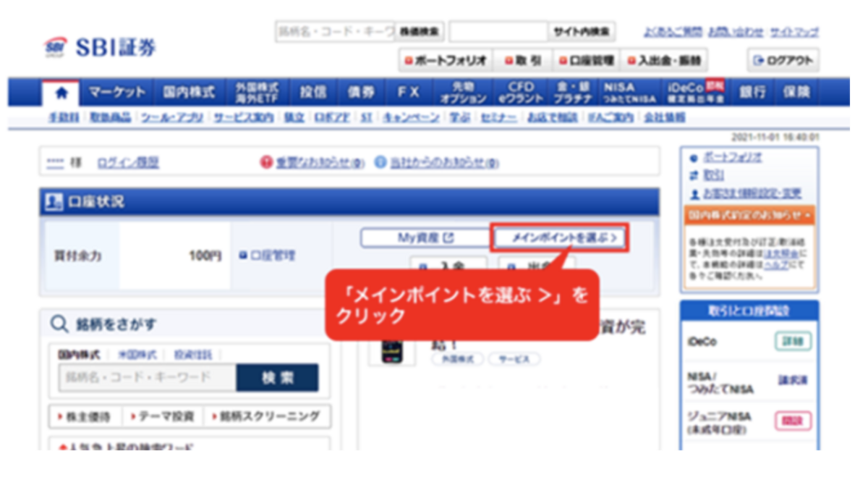The height and width of the screenshot is (480, 868).
Task: Open the 重要なお知らせ link
Action: click(x=320, y=164)
